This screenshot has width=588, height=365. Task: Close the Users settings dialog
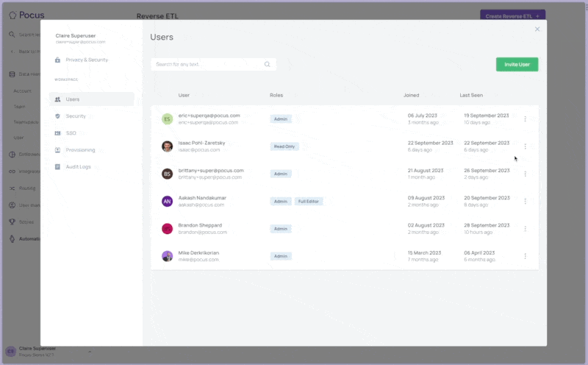537,29
